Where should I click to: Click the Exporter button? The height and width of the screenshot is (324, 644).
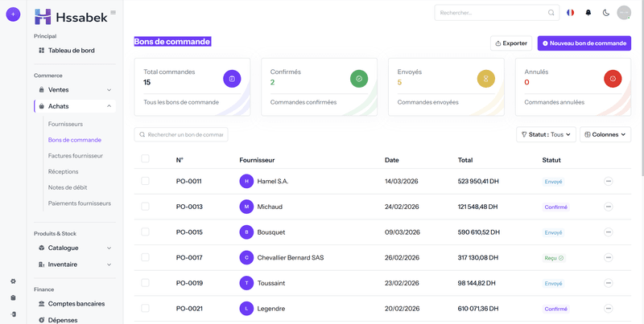511,43
